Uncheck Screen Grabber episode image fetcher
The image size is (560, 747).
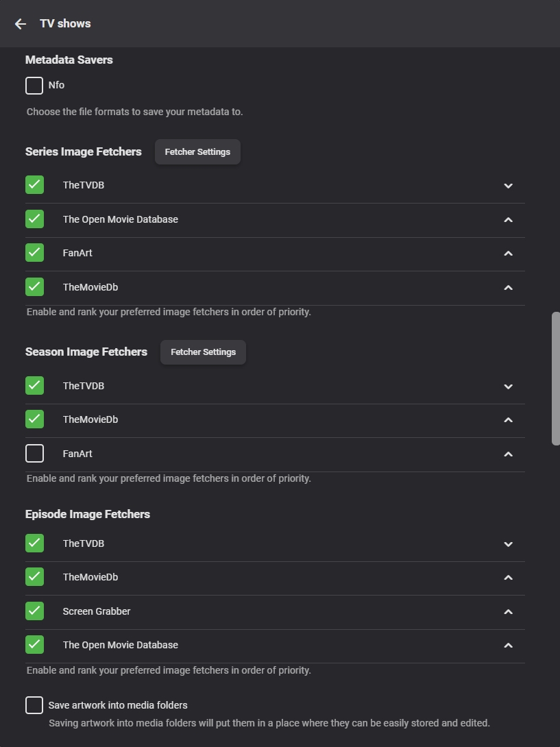tap(34, 611)
